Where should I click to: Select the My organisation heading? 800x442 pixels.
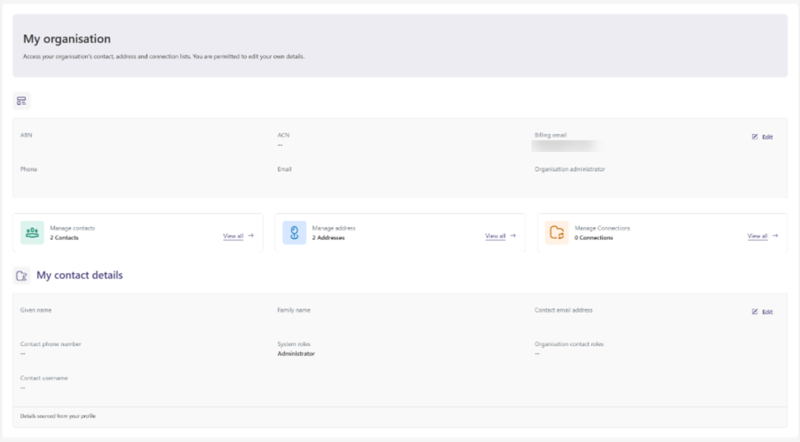67,39
